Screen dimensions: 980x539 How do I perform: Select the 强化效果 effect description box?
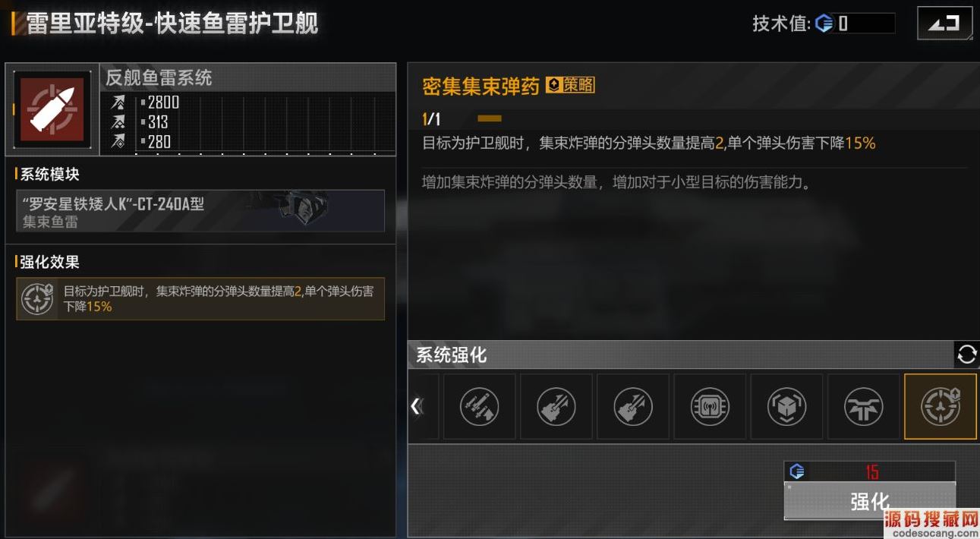point(200,298)
